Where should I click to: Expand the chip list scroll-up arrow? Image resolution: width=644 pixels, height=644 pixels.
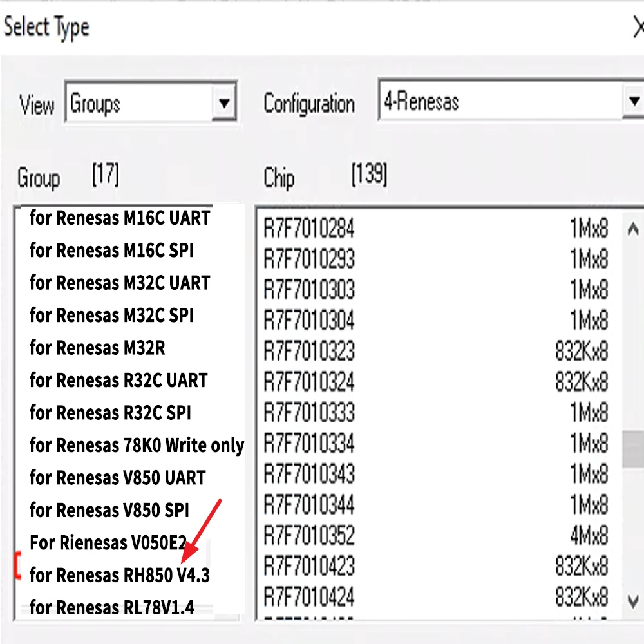point(633,229)
